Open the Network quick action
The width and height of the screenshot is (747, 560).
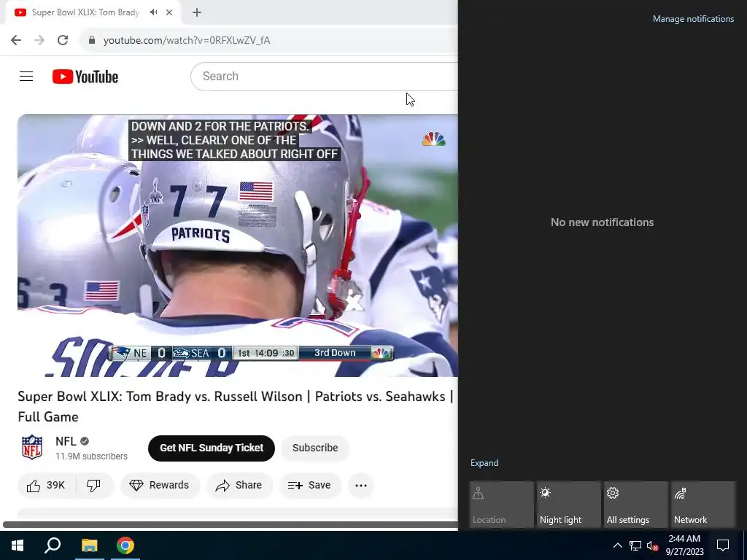(x=703, y=505)
